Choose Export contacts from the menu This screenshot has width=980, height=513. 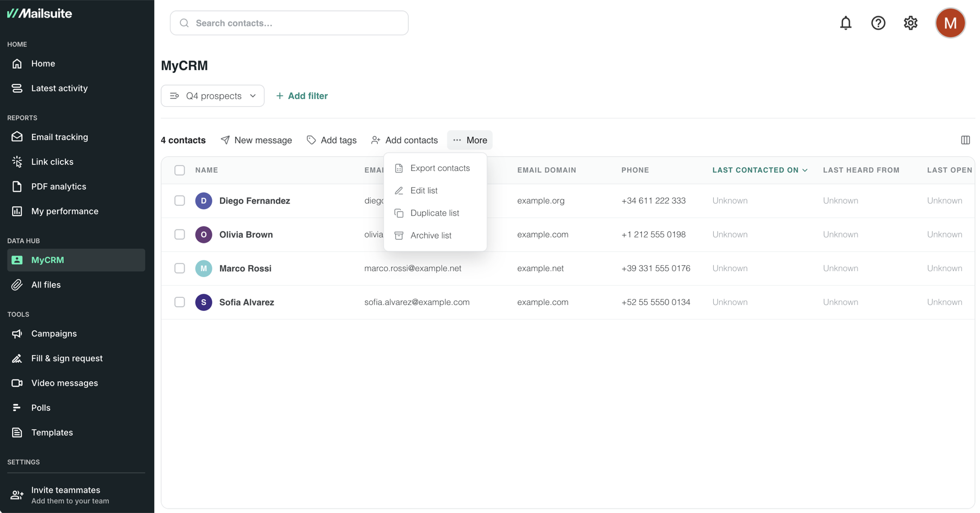pos(435,168)
